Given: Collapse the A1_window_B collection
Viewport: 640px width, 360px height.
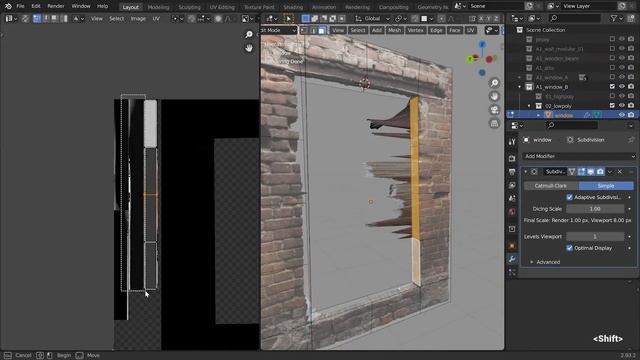Looking at the screenshot, I should (x=520, y=87).
